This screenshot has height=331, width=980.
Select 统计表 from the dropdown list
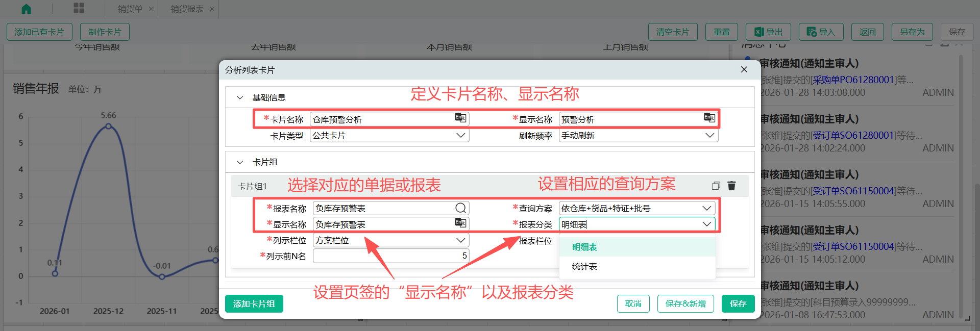coord(584,267)
